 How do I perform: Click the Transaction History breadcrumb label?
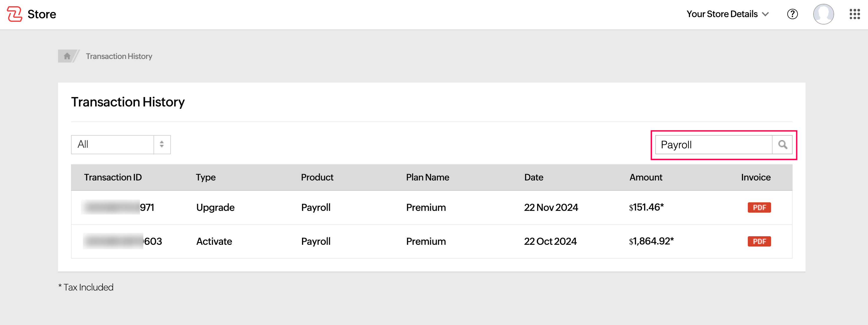click(119, 56)
